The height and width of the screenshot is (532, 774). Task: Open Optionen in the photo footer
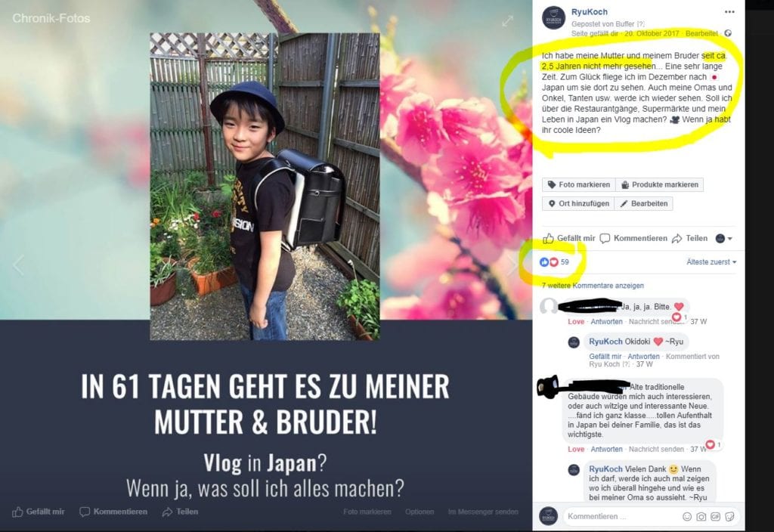[420, 512]
